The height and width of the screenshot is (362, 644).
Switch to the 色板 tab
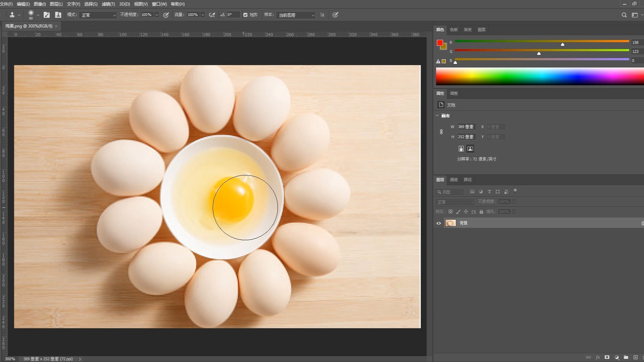[x=454, y=30]
